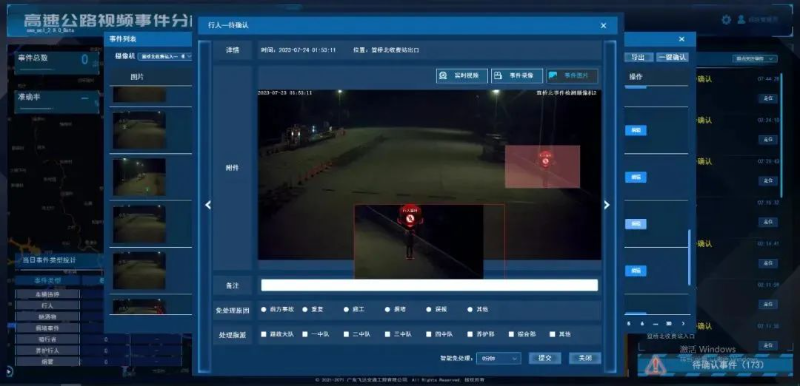
Task: Click the 提交 submit button
Action: [545, 358]
